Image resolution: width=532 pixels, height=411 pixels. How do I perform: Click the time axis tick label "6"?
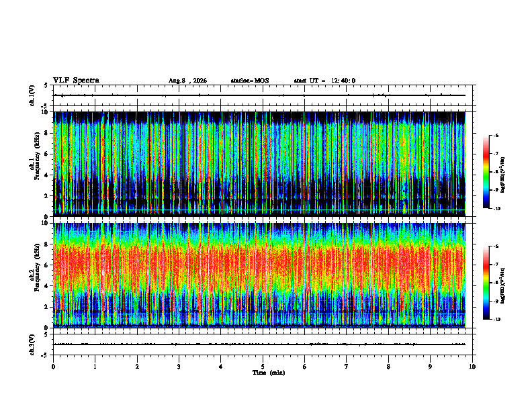point(305,367)
